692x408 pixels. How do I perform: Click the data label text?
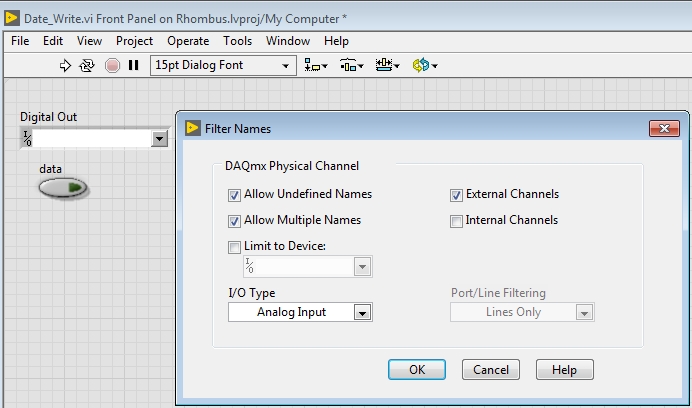tap(50, 169)
